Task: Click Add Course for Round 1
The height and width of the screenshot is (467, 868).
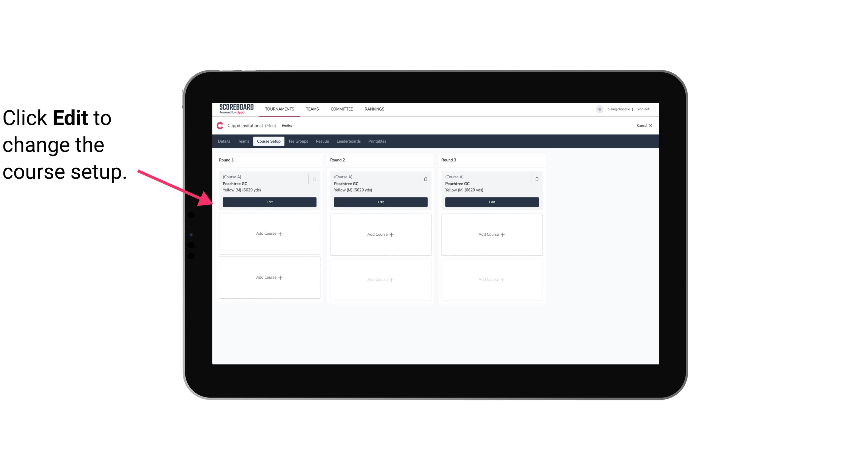Action: click(270, 234)
